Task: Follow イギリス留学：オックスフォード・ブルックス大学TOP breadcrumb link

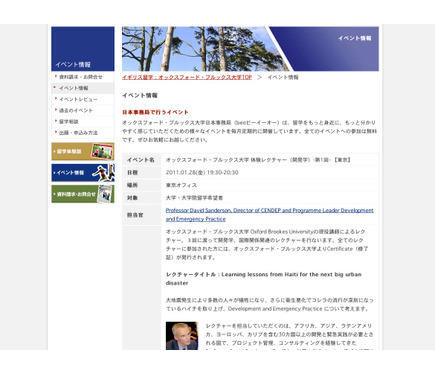Action: pos(187,77)
